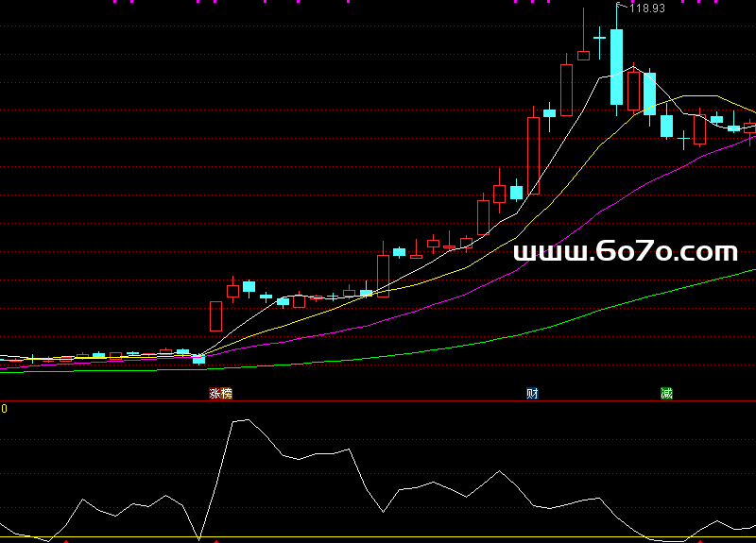
Task: Select the tall cyan candle under 118.93
Action: (616, 66)
